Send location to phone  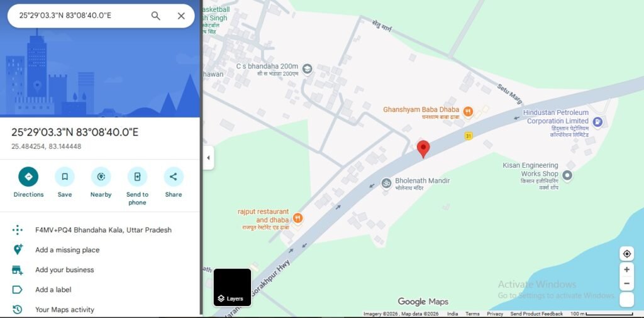coord(137,177)
